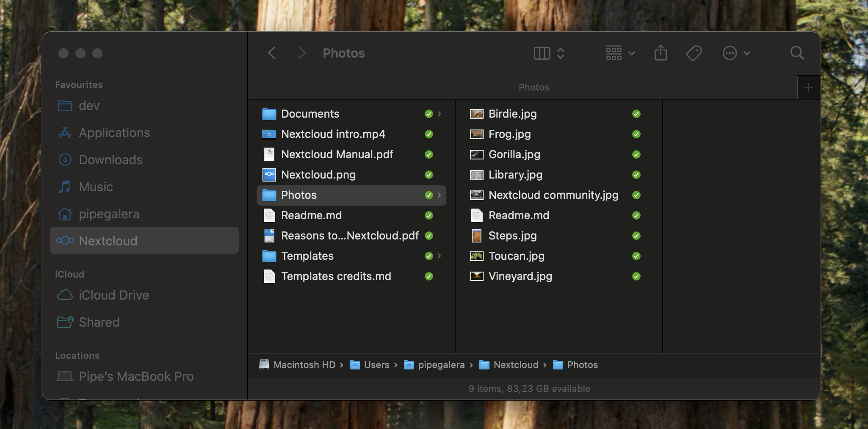Select Gorilla.jpg file name
Image resolution: width=868 pixels, height=429 pixels.
514,154
